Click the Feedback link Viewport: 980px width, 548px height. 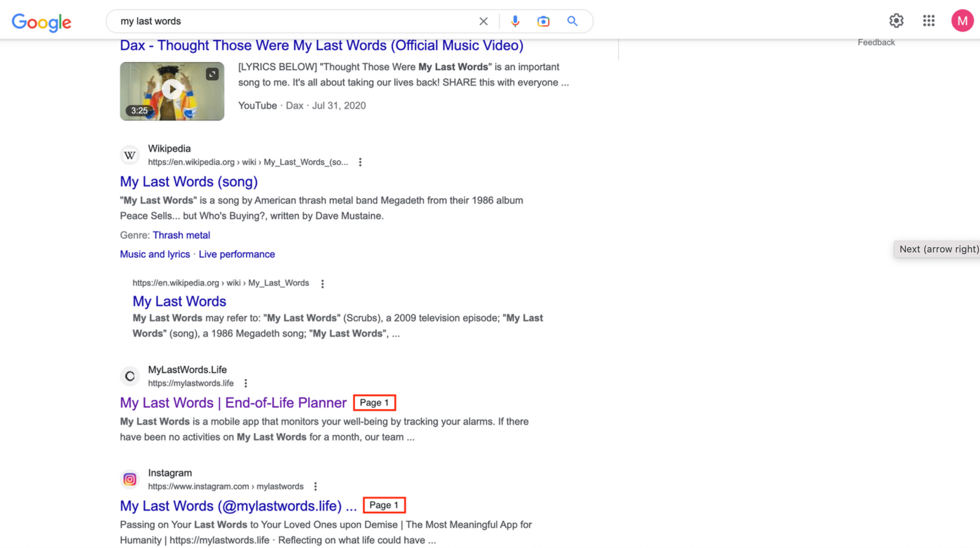tap(876, 42)
